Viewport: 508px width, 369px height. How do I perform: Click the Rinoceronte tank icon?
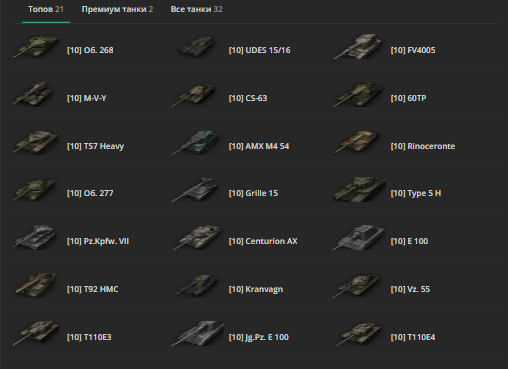point(357,142)
